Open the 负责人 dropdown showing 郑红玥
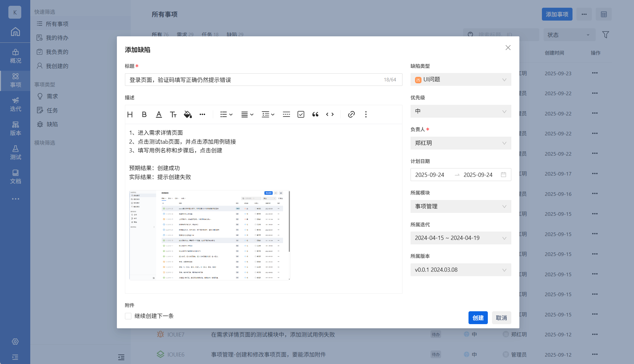This screenshot has width=634, height=364. (x=460, y=143)
